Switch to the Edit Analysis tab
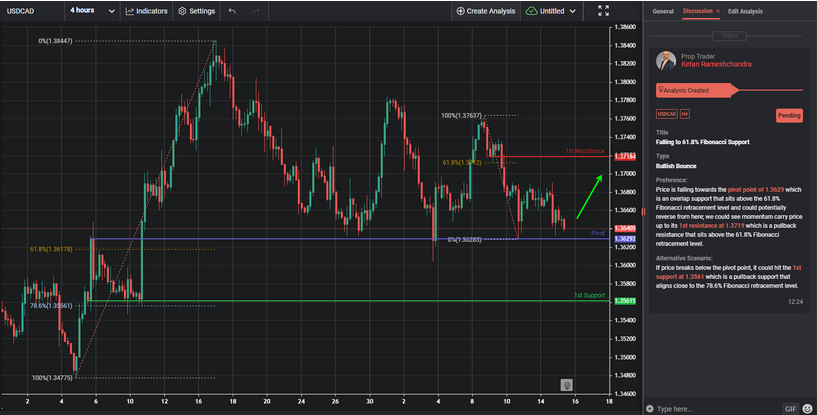Screen dimensions: 817x415 pos(745,11)
